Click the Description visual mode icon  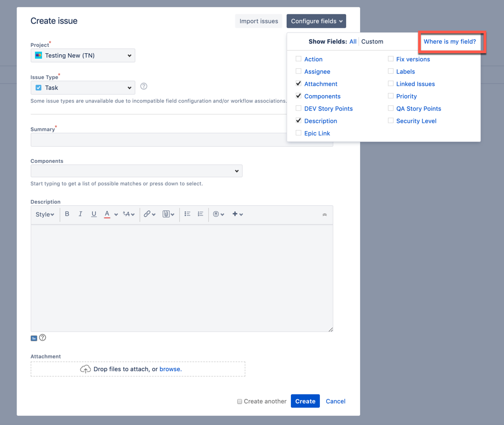tap(34, 338)
